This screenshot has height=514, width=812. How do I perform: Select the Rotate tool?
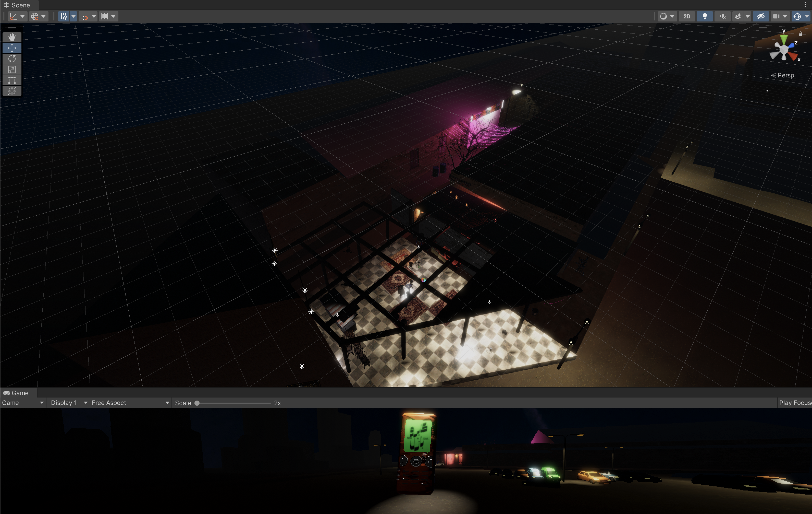click(x=12, y=59)
